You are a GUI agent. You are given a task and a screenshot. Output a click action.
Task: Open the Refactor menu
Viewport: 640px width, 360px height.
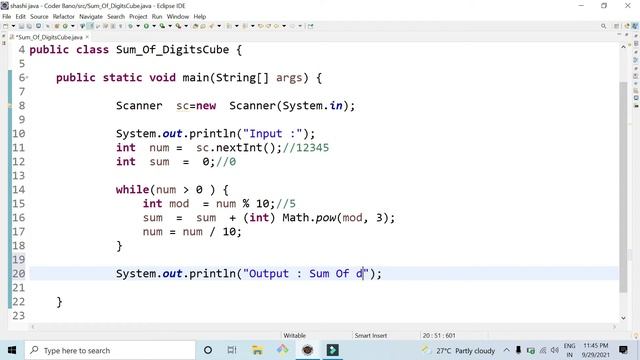point(64,17)
